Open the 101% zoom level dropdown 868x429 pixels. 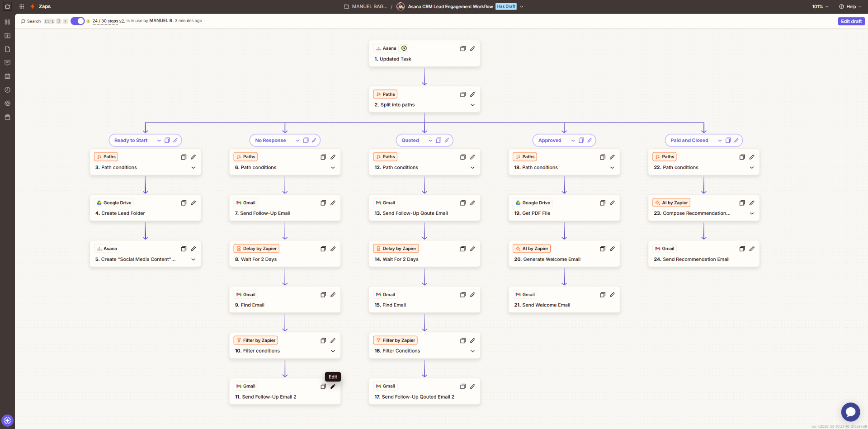pyautogui.click(x=820, y=7)
